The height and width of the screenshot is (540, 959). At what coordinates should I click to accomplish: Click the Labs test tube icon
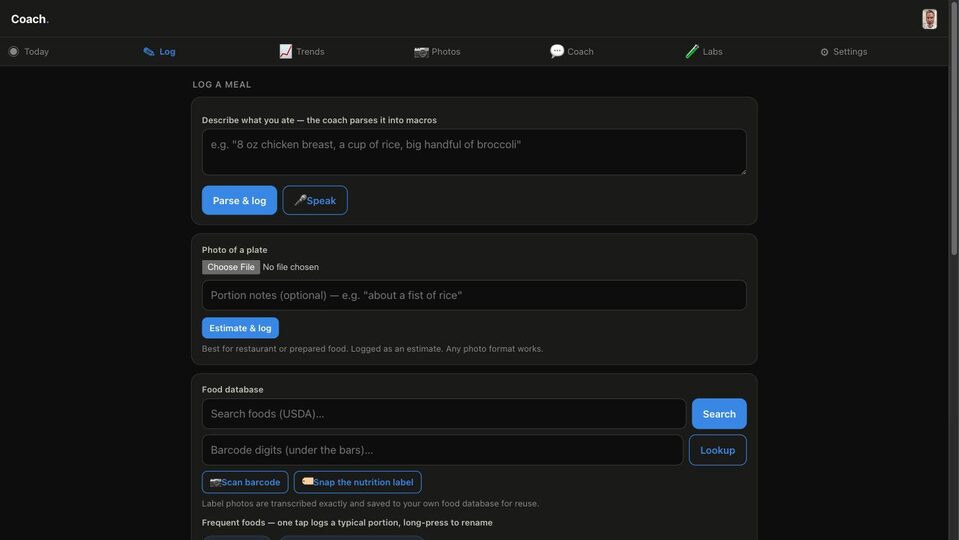692,51
